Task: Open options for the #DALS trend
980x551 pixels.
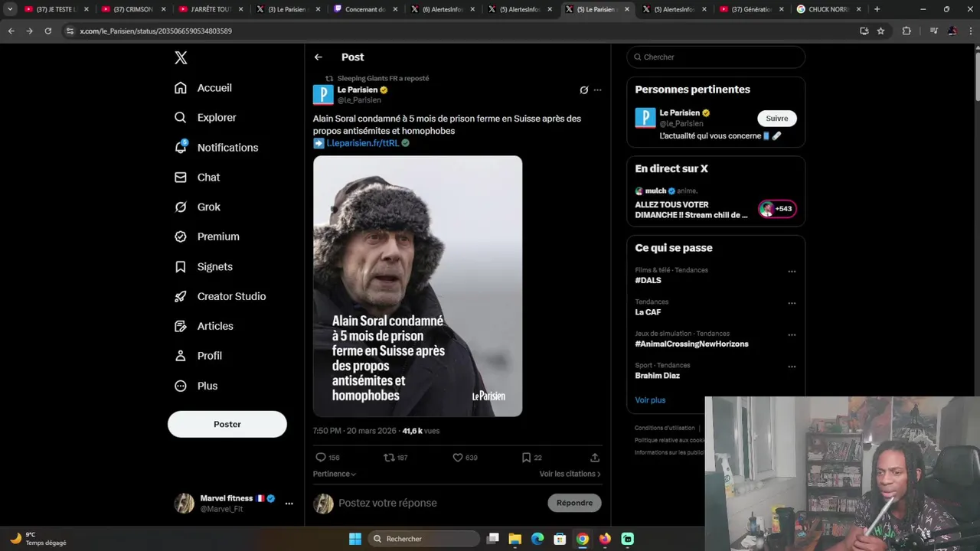Action: (792, 271)
